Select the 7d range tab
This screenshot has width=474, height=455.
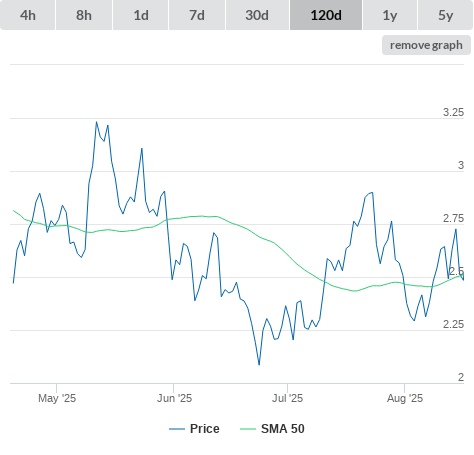(197, 15)
